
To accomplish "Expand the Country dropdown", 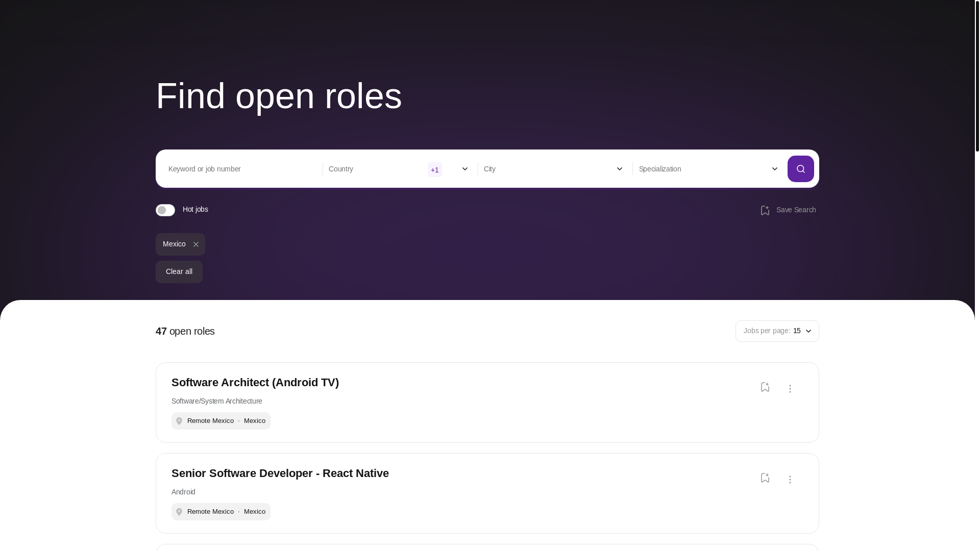I will (464, 169).
